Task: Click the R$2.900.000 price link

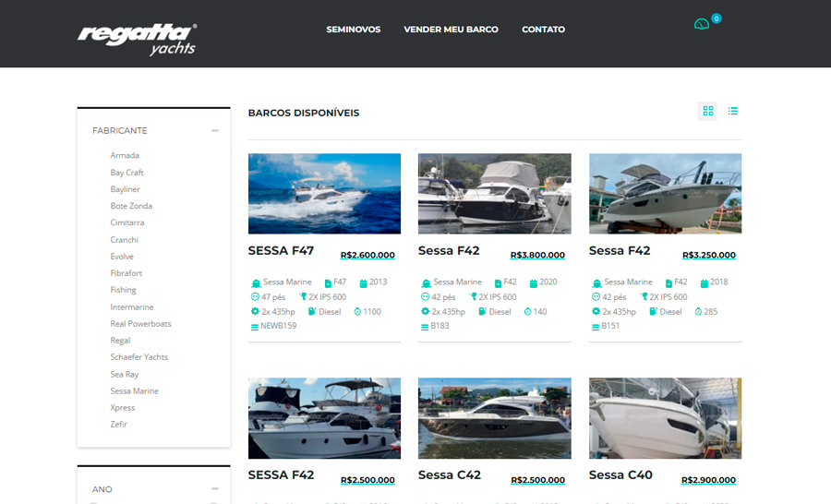Action: (708, 480)
